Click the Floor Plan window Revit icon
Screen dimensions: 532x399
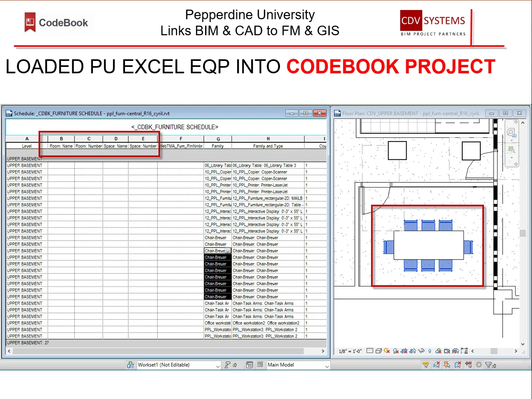pos(337,114)
